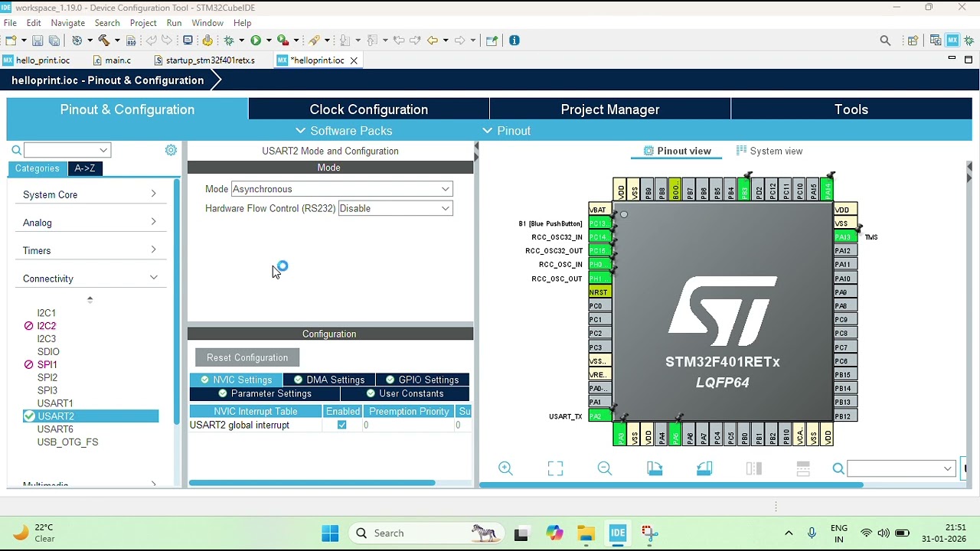
Task: Select USB_OTG_FS peripheral
Action: (67, 442)
